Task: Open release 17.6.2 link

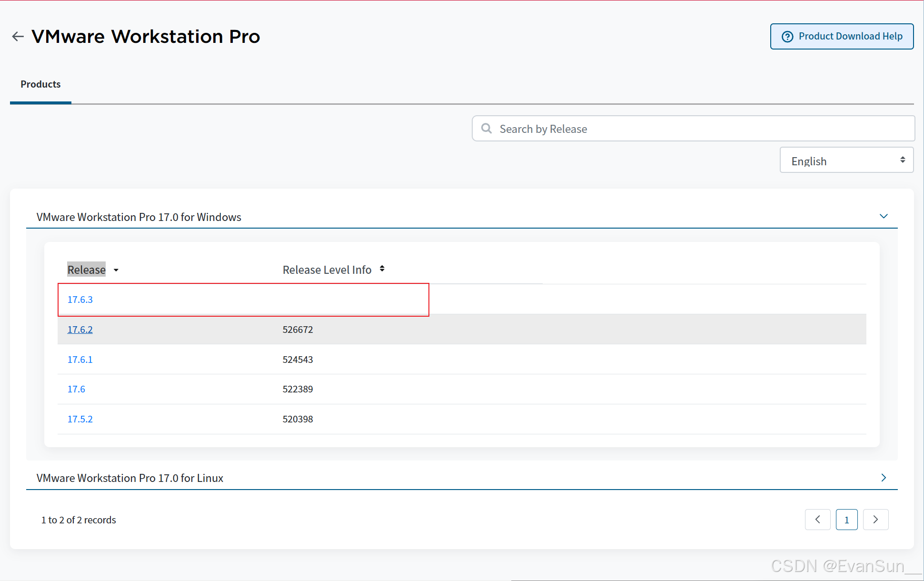Action: coord(80,330)
